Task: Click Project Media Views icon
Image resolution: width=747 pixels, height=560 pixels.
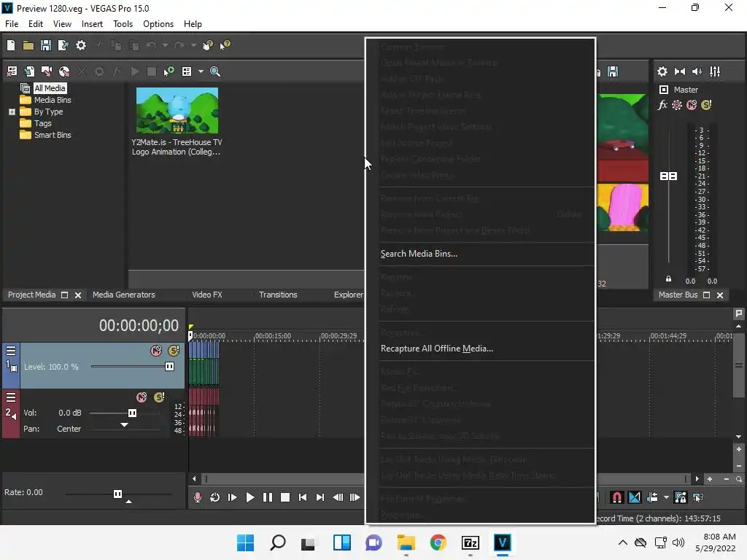Action: pos(187,71)
